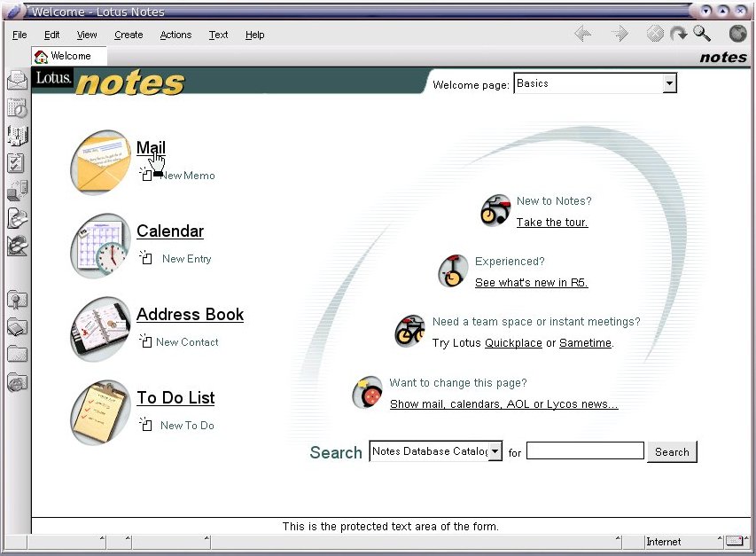Open Domino Administrator icon in bookmark sidebar
Screen dimensions: 756x556
(18, 218)
